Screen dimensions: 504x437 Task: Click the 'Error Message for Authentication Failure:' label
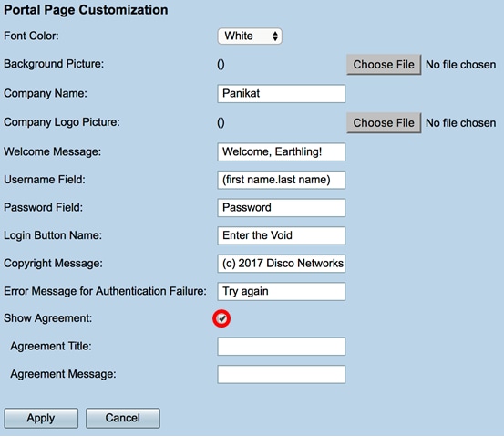105,291
